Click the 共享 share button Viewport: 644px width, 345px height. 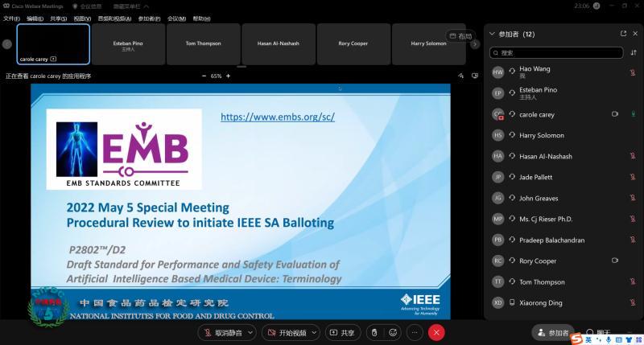click(343, 333)
